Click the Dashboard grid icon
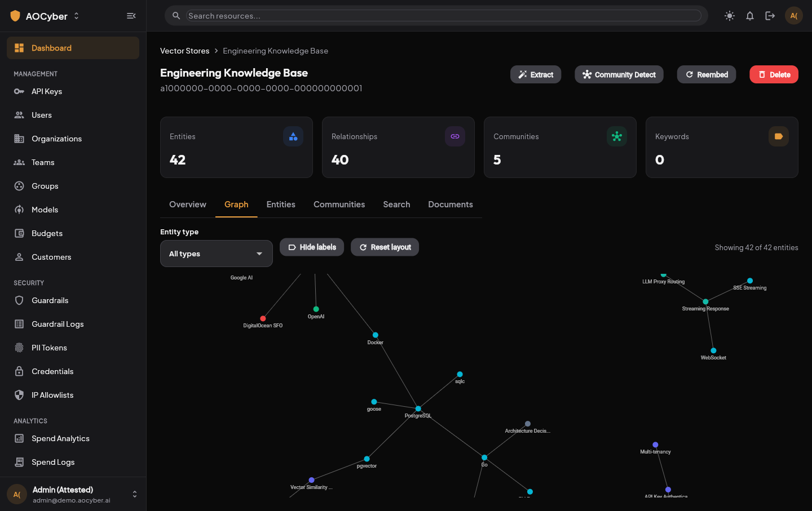This screenshot has height=511, width=812. (19, 48)
